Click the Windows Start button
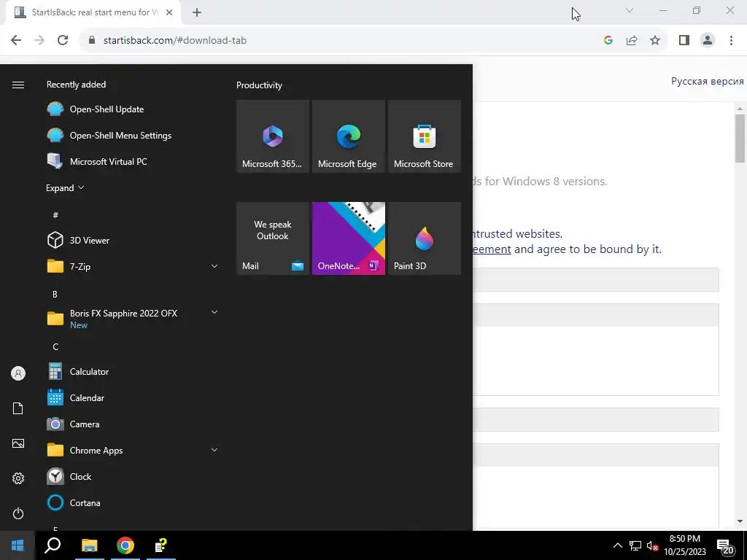This screenshot has width=747, height=560. [x=18, y=545]
